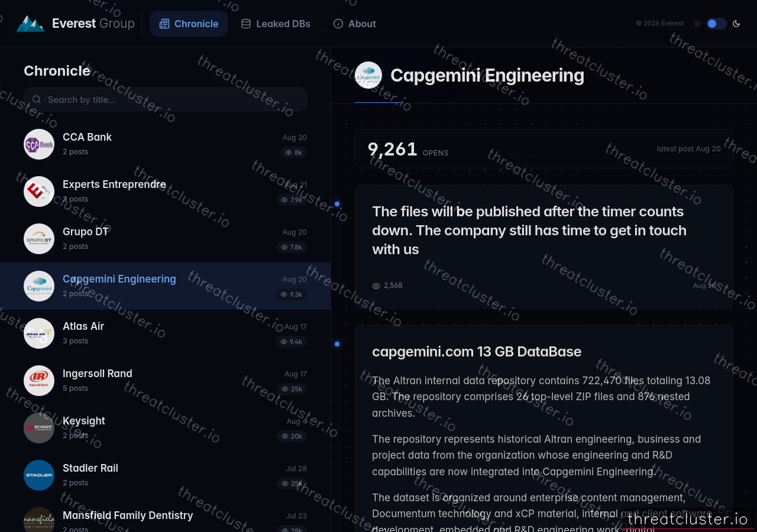This screenshot has width=757, height=532.
Task: Click the Keysight logo thumbnail
Action: tap(39, 428)
